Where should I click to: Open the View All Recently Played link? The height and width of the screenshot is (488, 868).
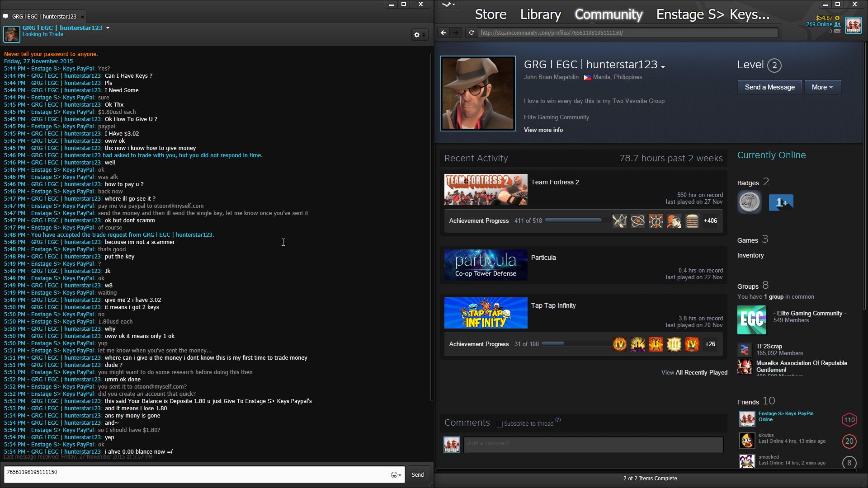pyautogui.click(x=694, y=372)
